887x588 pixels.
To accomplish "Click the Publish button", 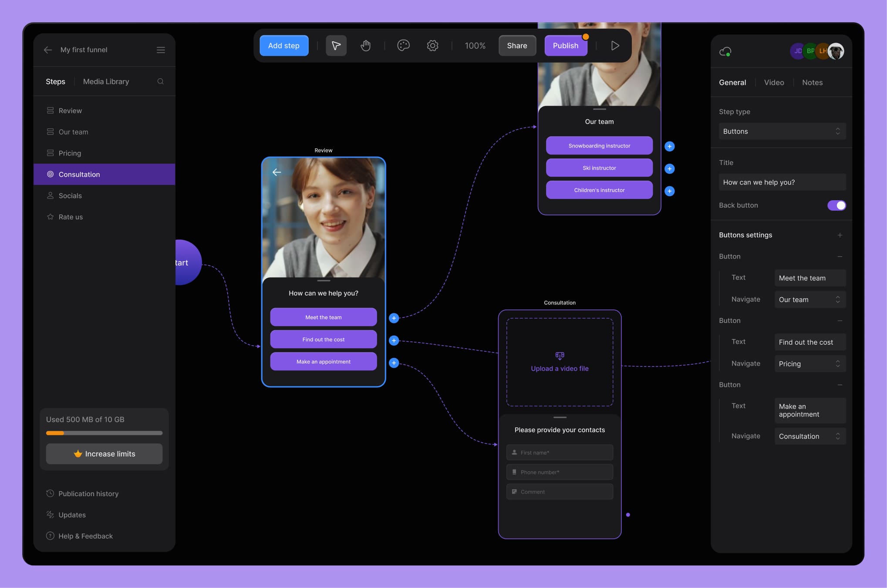I will pos(565,46).
